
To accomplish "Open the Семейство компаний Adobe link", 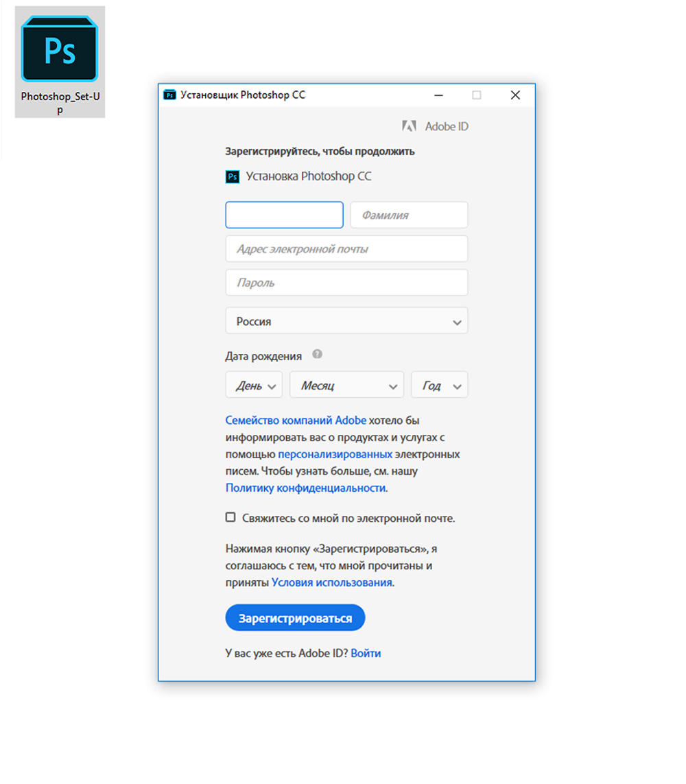I will click(296, 420).
